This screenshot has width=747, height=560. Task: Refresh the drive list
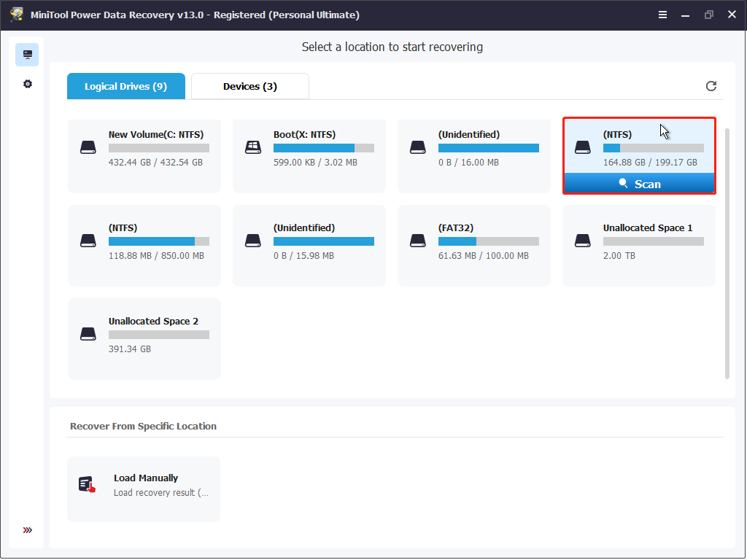711,86
